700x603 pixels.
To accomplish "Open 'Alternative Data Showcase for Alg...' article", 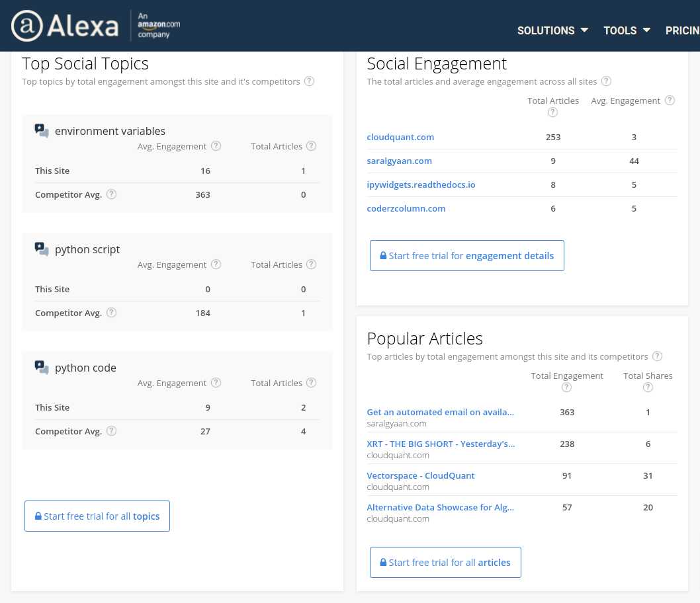I will [440, 507].
